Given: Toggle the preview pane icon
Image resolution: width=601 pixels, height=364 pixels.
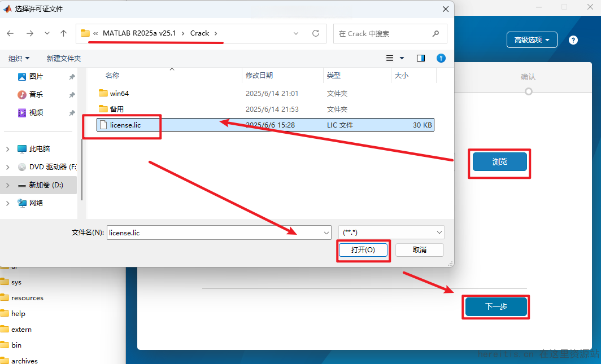Looking at the screenshot, I should [x=420, y=58].
